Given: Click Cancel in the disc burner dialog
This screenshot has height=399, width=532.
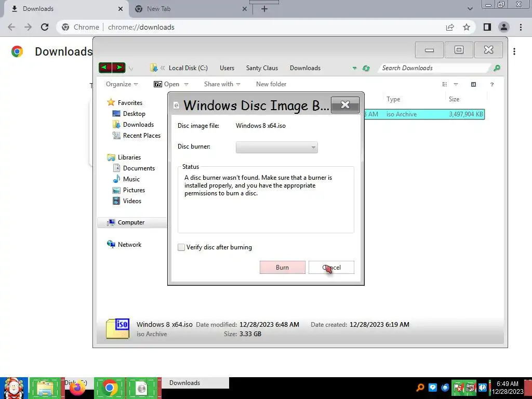Looking at the screenshot, I should tap(331, 268).
